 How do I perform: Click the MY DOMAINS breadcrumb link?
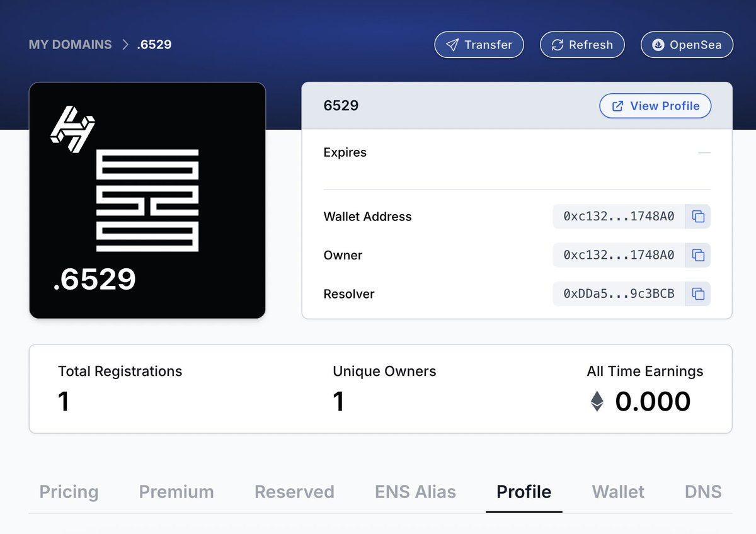click(69, 44)
